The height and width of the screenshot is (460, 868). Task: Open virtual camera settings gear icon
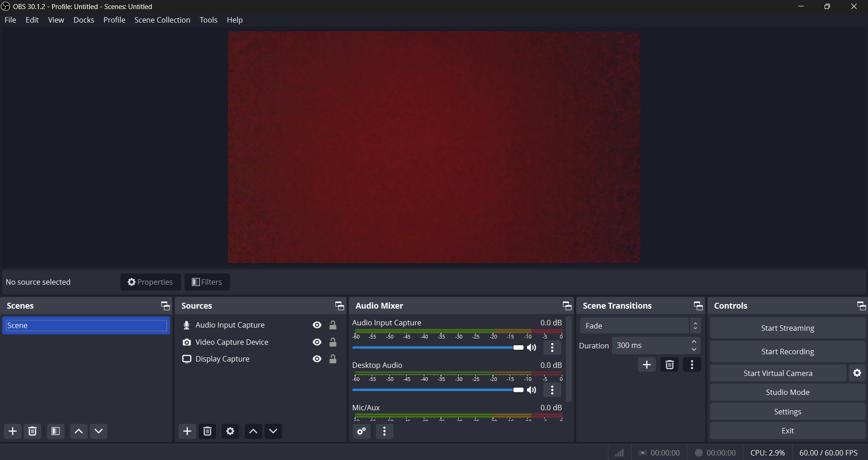857,373
